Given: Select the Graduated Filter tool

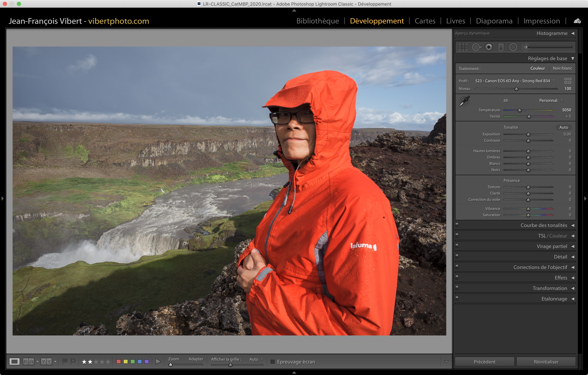Looking at the screenshot, I should pyautogui.click(x=501, y=47).
